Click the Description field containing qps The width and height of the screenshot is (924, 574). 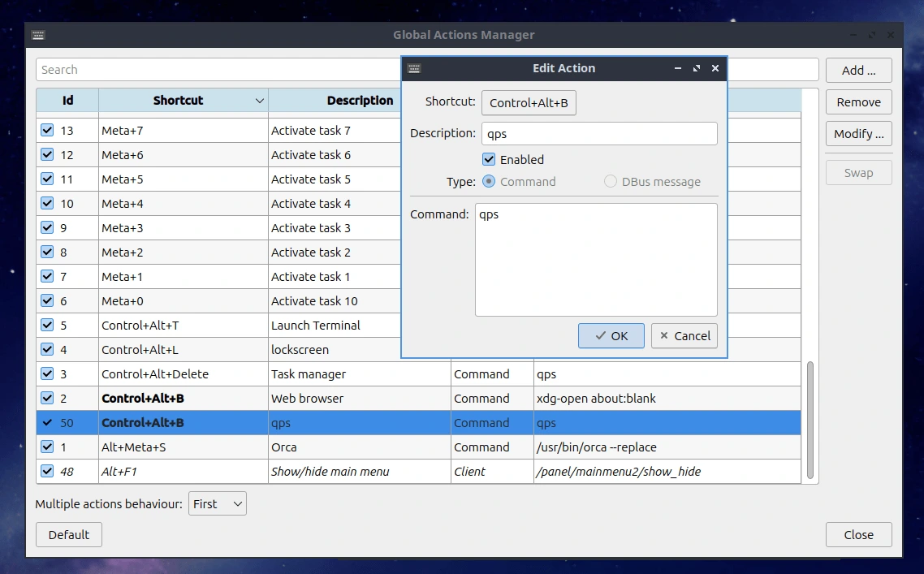click(x=599, y=134)
